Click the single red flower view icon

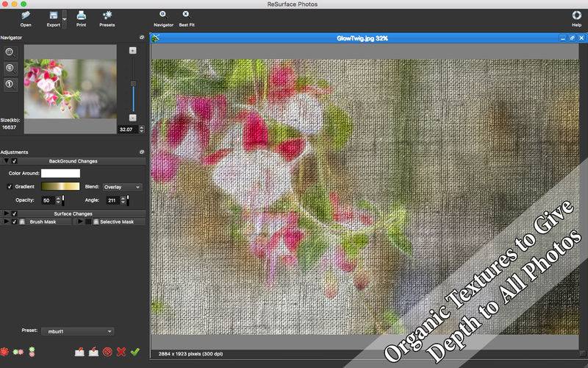click(4, 352)
